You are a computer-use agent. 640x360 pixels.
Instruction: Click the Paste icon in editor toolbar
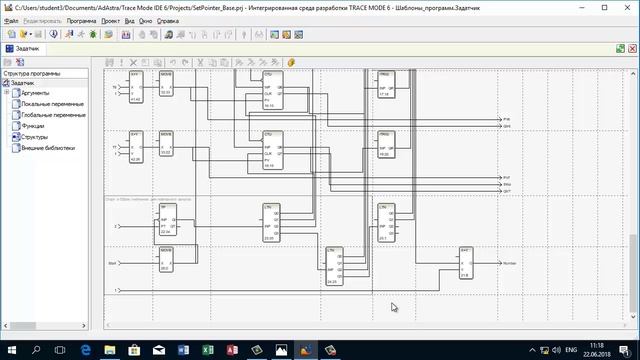224,62
